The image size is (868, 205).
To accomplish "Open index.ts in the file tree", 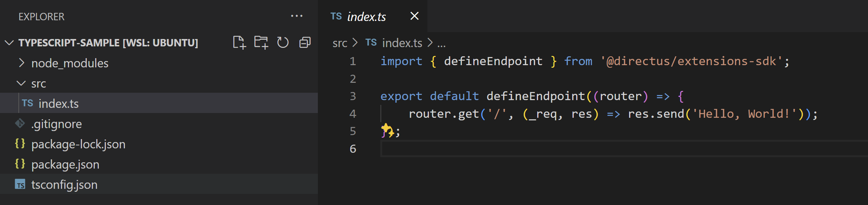I will click(159, 103).
